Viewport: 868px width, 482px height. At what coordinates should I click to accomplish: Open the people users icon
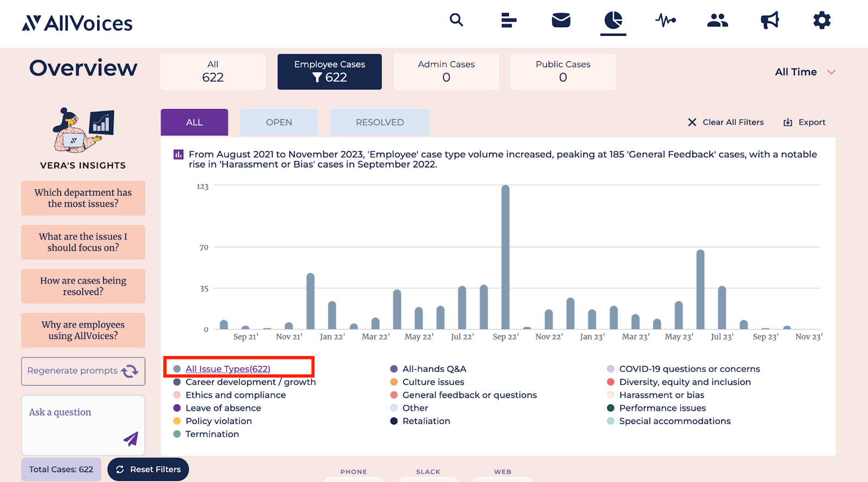point(717,21)
